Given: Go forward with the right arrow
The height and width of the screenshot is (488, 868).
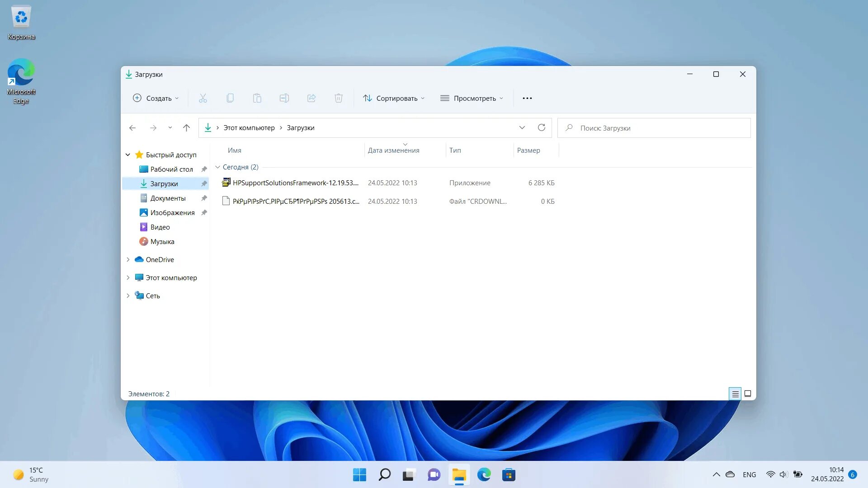Looking at the screenshot, I should (x=153, y=128).
